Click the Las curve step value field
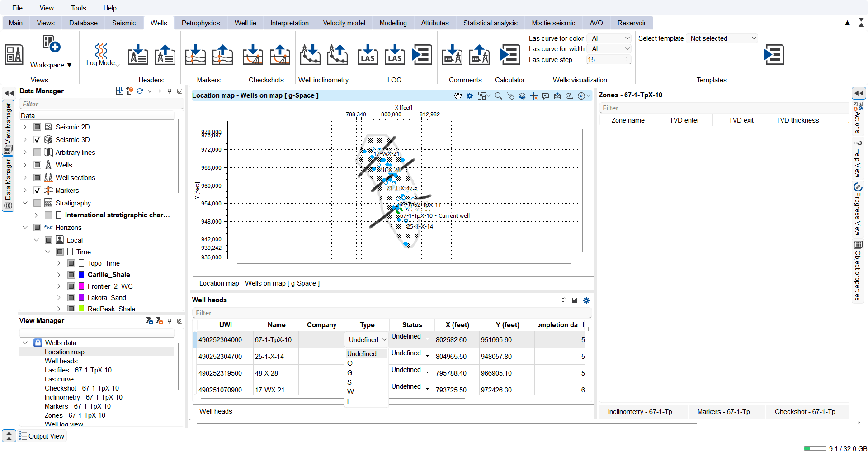This screenshot has height=453, width=868. coord(609,60)
